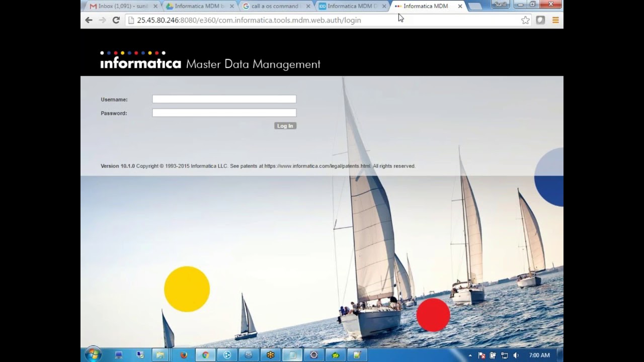Click the Show desktop strip at taskbar end
This screenshot has height=362, width=644.
(x=559, y=355)
